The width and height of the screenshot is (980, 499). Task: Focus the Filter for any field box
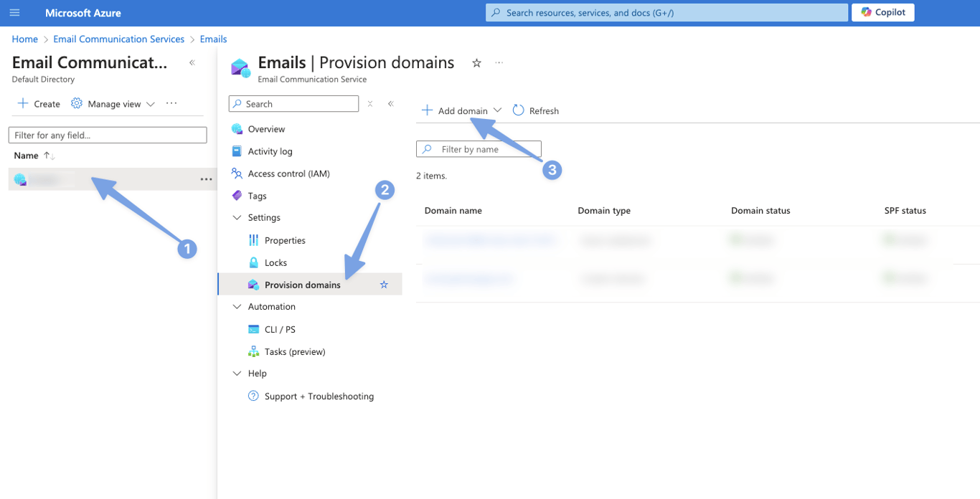click(x=108, y=135)
